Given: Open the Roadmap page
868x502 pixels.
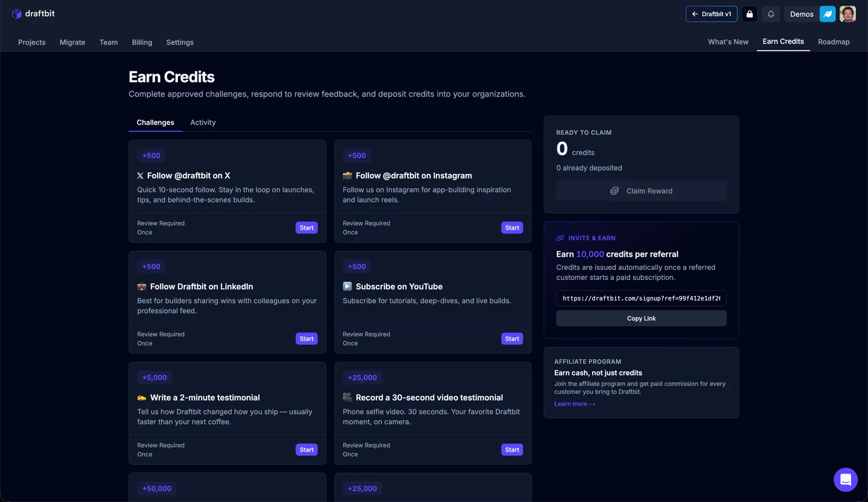Looking at the screenshot, I should click(833, 42).
